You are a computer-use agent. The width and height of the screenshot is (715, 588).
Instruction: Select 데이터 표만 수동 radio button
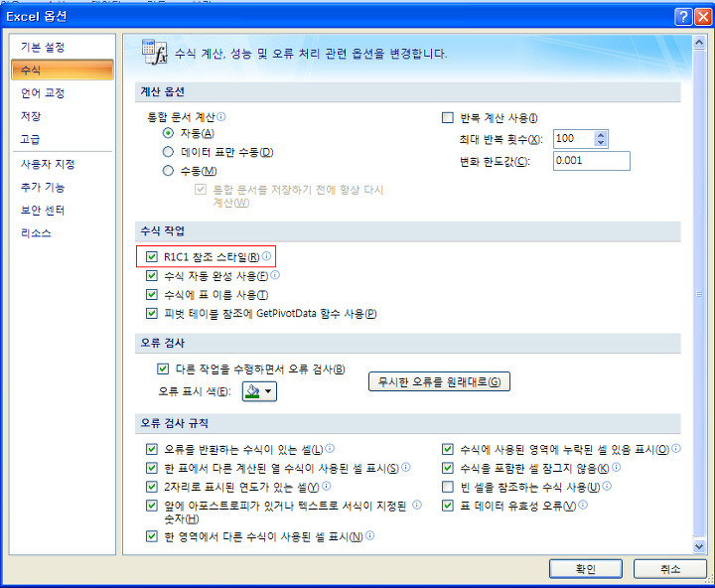click(168, 152)
